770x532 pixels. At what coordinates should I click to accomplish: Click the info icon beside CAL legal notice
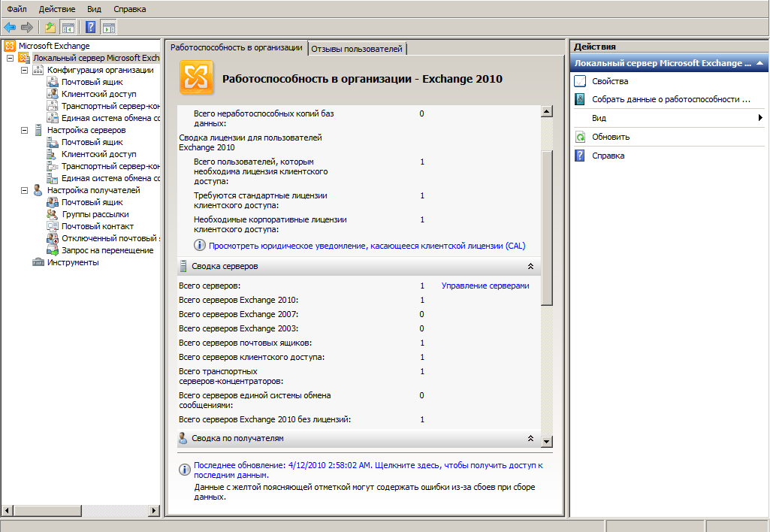(x=199, y=245)
